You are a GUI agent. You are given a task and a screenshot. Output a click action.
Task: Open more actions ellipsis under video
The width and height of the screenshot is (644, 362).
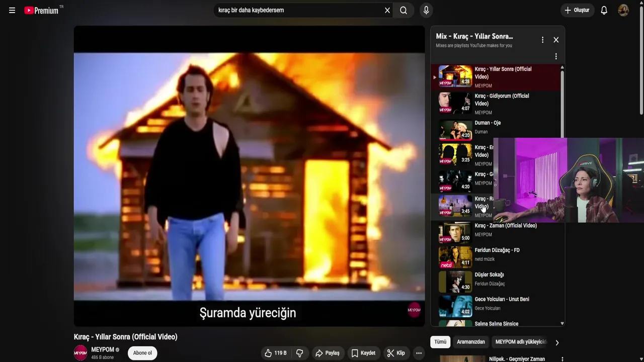coord(419,353)
